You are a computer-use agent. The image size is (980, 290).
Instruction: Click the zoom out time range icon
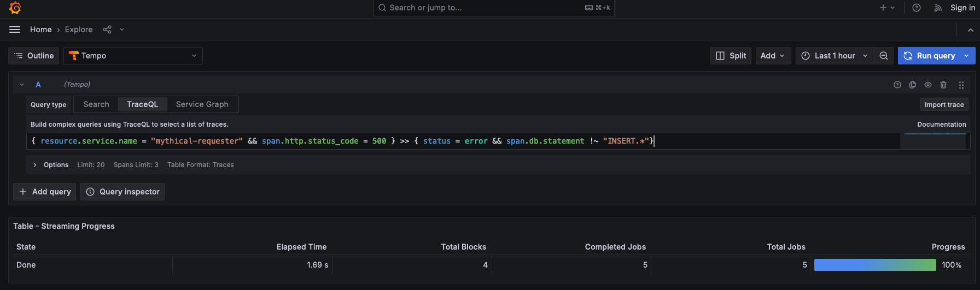(884, 56)
